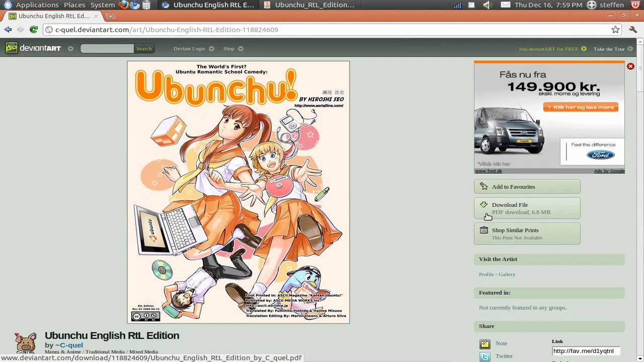Click the Shop Similar Prints button
The height and width of the screenshot is (362, 644).
(x=527, y=234)
